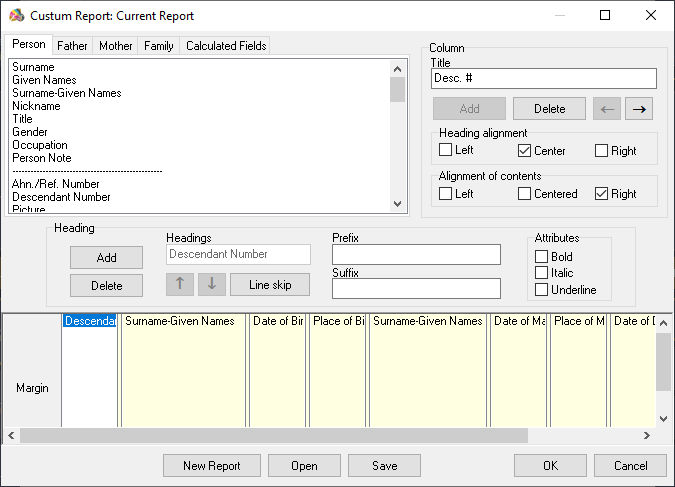Click the application icon in title bar
Screen dimensions: 675x487
tap(14, 16)
